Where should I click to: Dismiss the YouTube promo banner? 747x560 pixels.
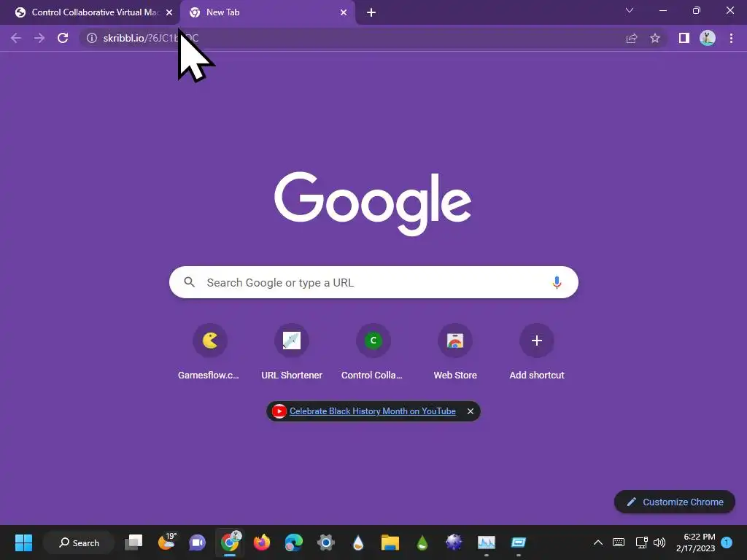(x=471, y=411)
